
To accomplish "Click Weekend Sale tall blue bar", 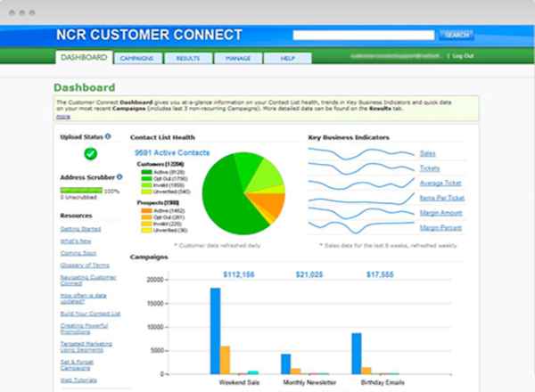I will [x=215, y=331].
